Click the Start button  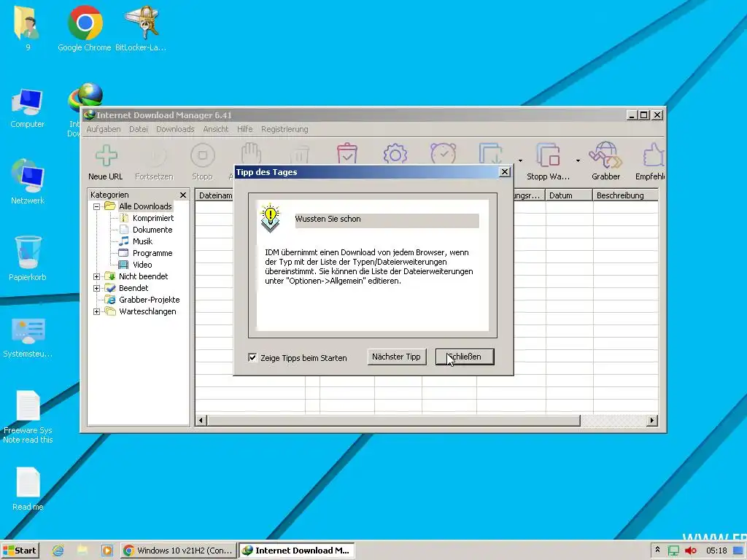(x=20, y=551)
